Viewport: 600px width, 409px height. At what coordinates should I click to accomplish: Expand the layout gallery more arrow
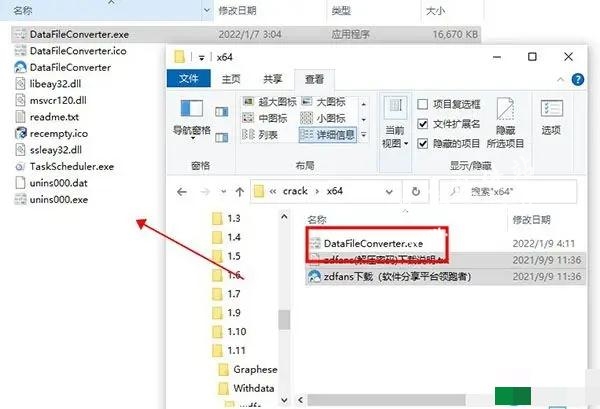tap(364, 135)
